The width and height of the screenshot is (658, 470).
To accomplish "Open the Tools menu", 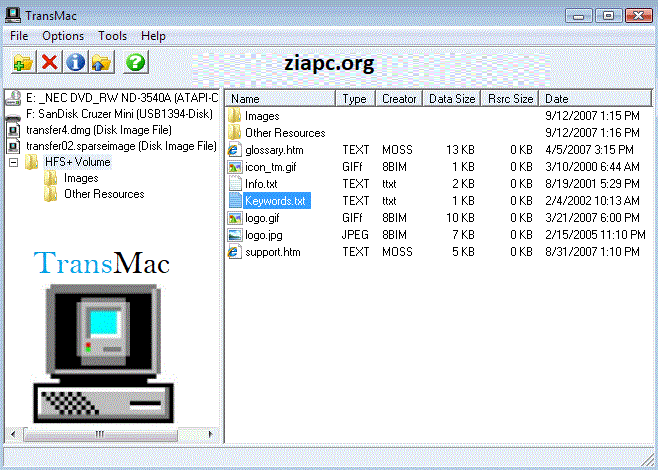I will (x=112, y=36).
